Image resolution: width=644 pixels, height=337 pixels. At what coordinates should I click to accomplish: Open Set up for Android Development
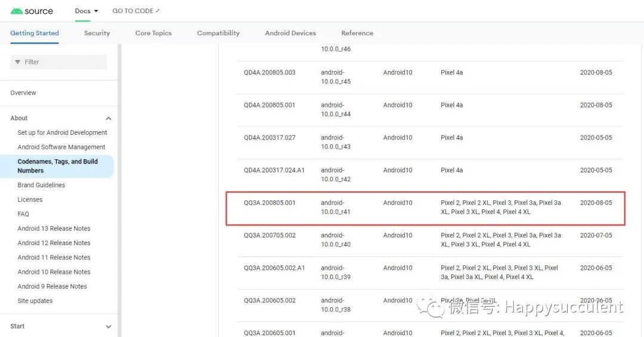coord(62,133)
